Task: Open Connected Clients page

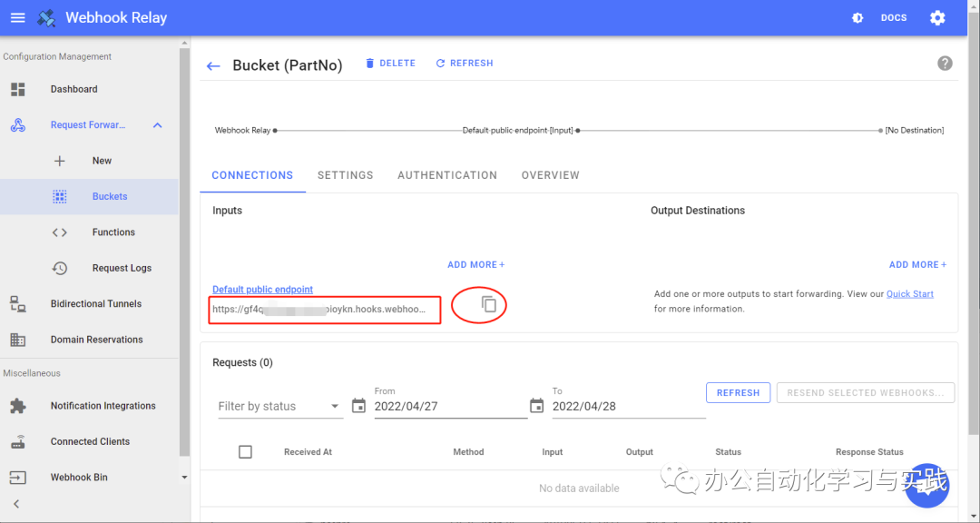Action: point(90,441)
